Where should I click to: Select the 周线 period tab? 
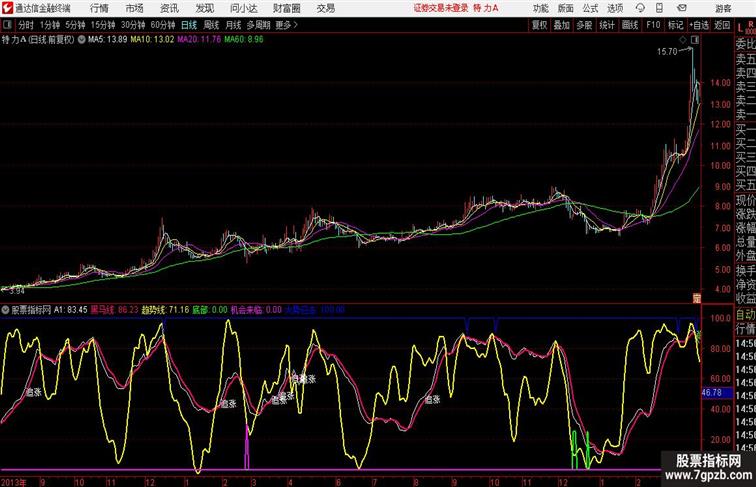[x=212, y=25]
